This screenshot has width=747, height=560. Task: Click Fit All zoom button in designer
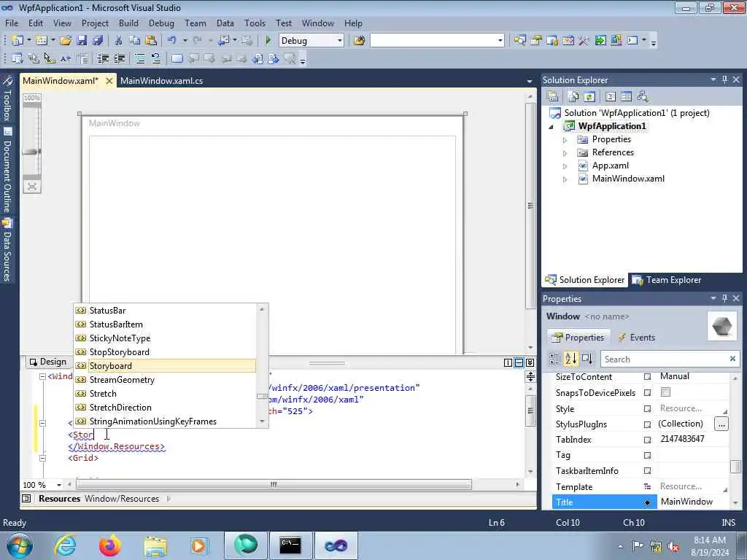point(32,186)
